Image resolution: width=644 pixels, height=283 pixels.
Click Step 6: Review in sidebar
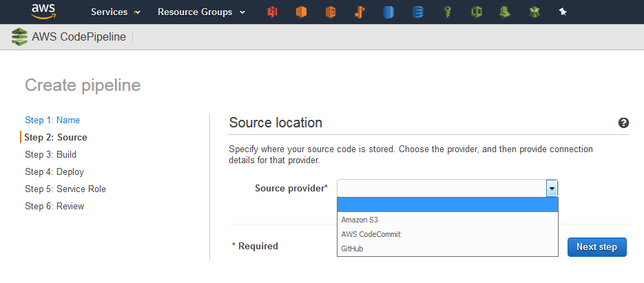pyautogui.click(x=54, y=206)
